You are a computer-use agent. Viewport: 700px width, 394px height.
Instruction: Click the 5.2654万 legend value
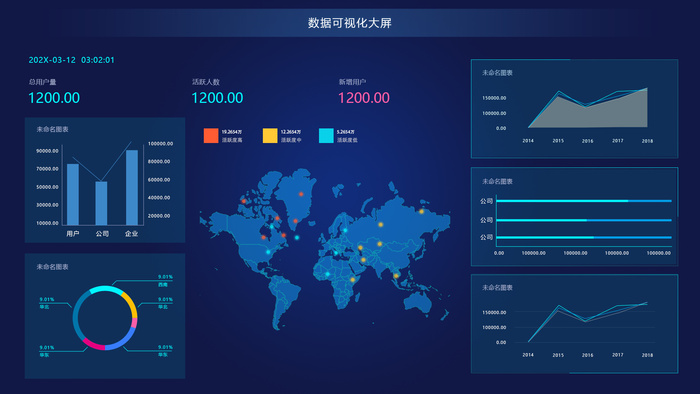[346, 132]
